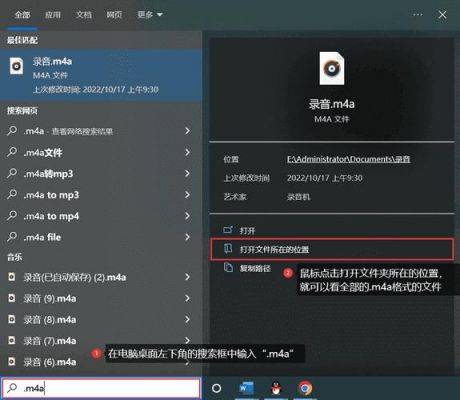The width and height of the screenshot is (460, 400).
Task: Click the 录音.m4a file icon in best match
Action: coord(16,66)
